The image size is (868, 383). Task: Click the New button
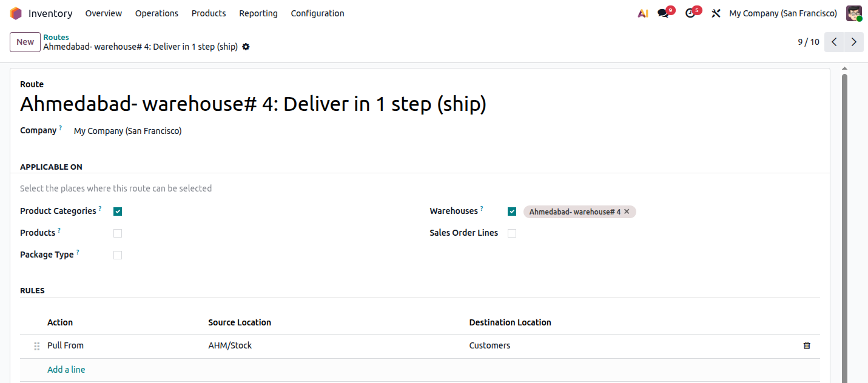point(25,42)
